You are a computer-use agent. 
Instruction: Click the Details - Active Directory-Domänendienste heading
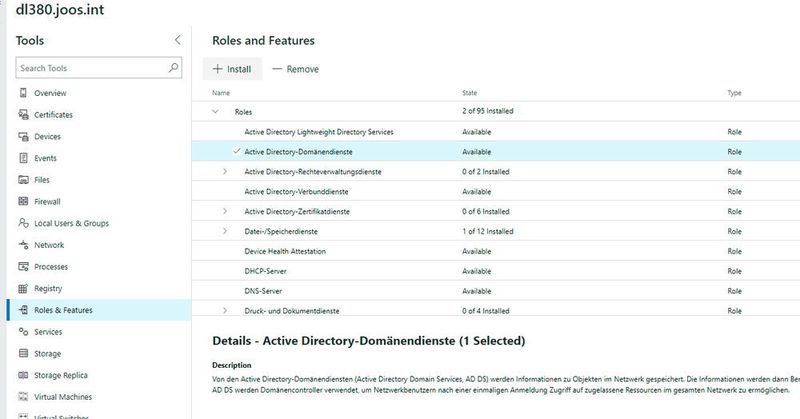(368, 340)
